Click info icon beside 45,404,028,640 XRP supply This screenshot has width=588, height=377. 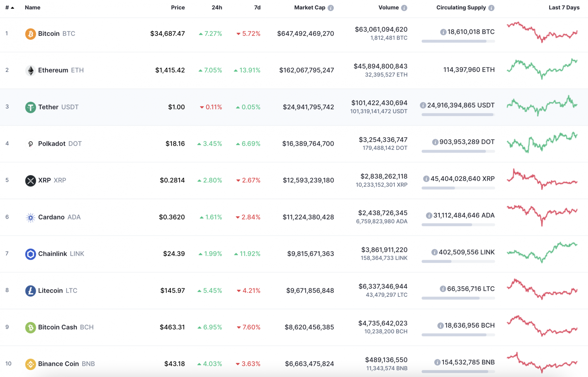click(426, 179)
